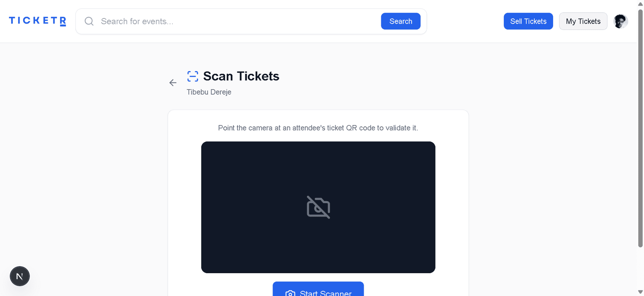
Task: Open the dark N widget bubble at bottom left
Action: (x=19, y=276)
